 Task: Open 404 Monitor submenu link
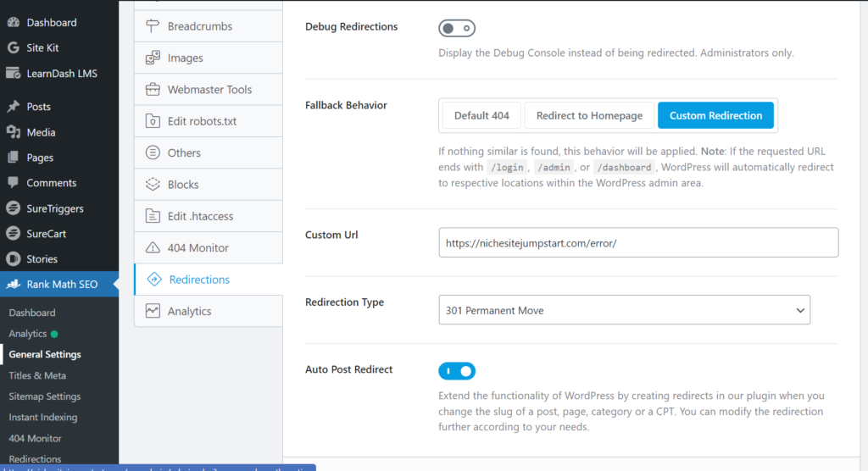click(x=35, y=438)
